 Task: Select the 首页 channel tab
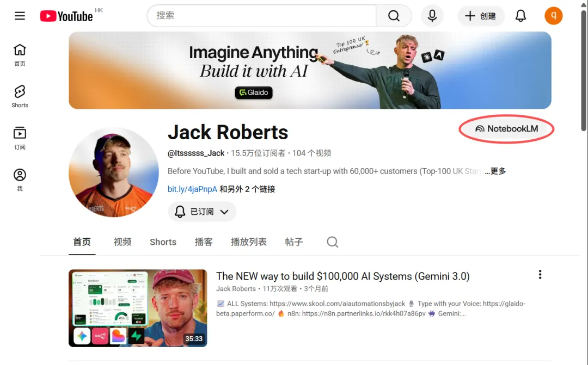[82, 242]
